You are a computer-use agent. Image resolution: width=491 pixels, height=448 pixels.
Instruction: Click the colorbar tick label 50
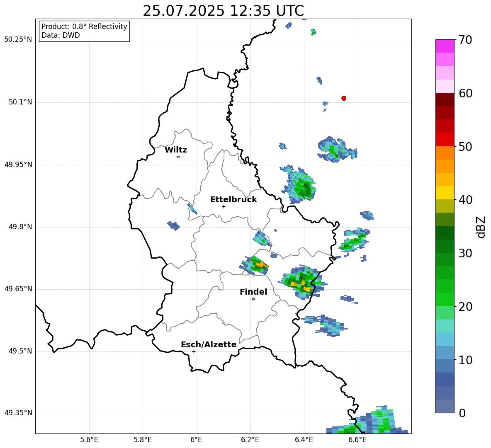tap(465, 147)
